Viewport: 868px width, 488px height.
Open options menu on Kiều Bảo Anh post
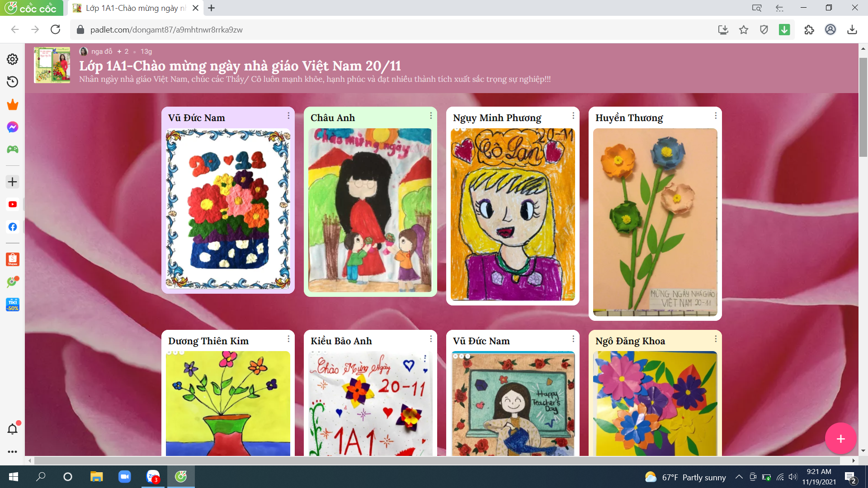(431, 339)
